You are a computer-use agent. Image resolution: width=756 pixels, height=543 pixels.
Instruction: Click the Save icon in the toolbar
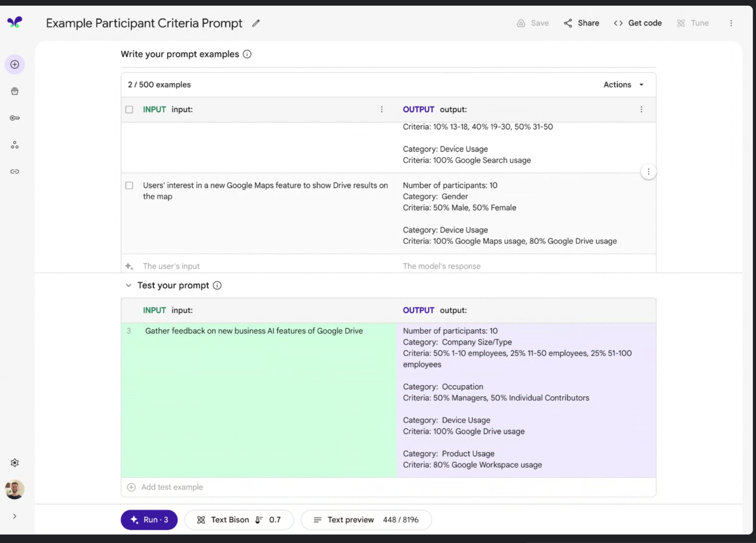coord(521,23)
